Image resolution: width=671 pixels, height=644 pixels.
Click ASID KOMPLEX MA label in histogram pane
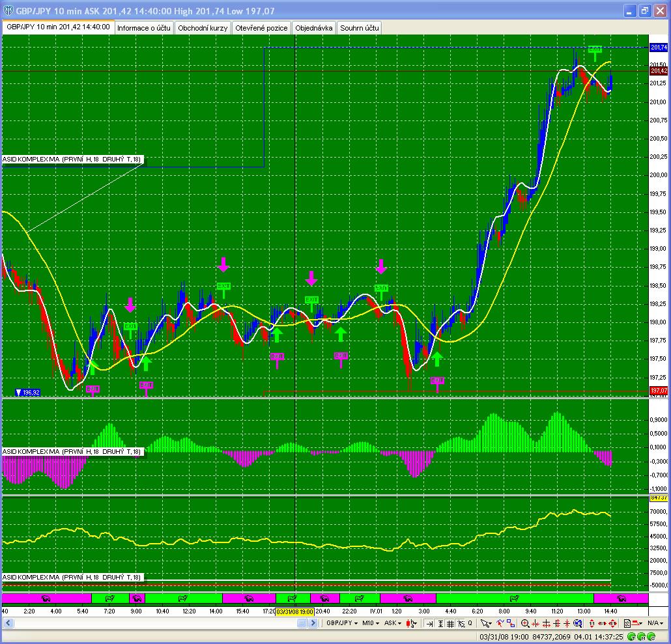pos(72,451)
